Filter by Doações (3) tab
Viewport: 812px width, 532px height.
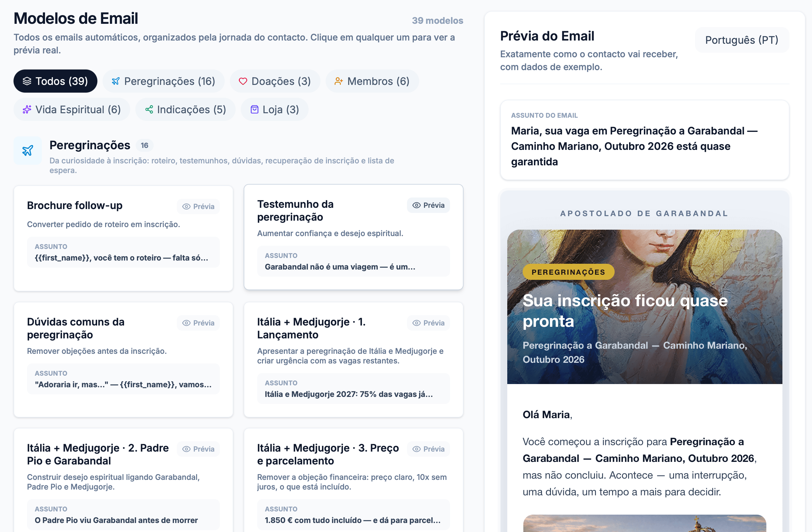275,81
